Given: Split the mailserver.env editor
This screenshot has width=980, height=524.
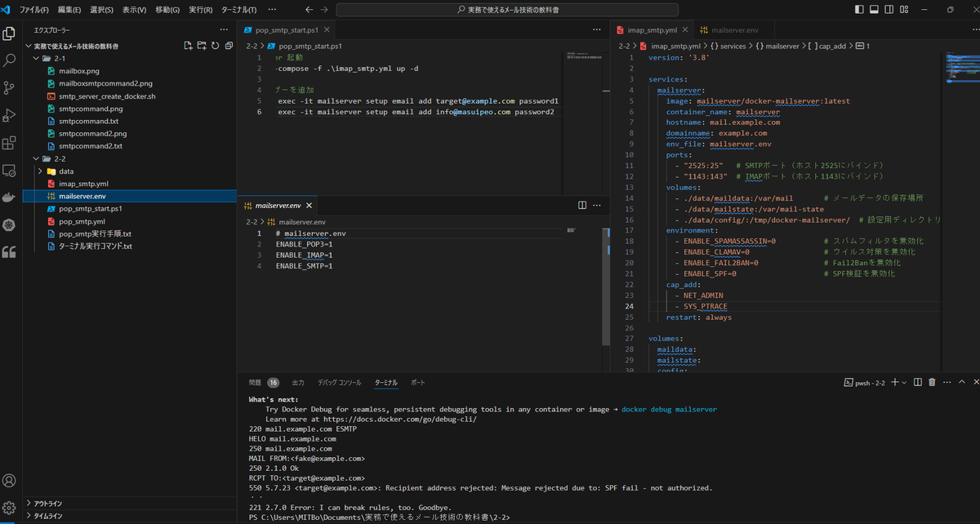Looking at the screenshot, I should tap(582, 205).
